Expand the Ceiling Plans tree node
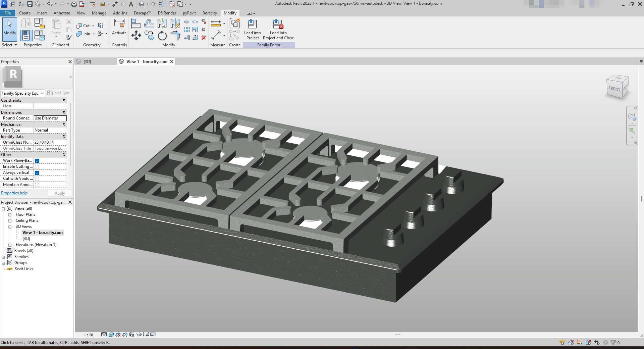The height and width of the screenshot is (349, 644). (10, 221)
